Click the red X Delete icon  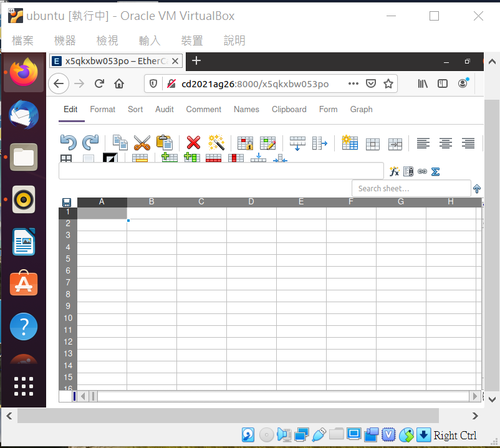click(x=193, y=143)
